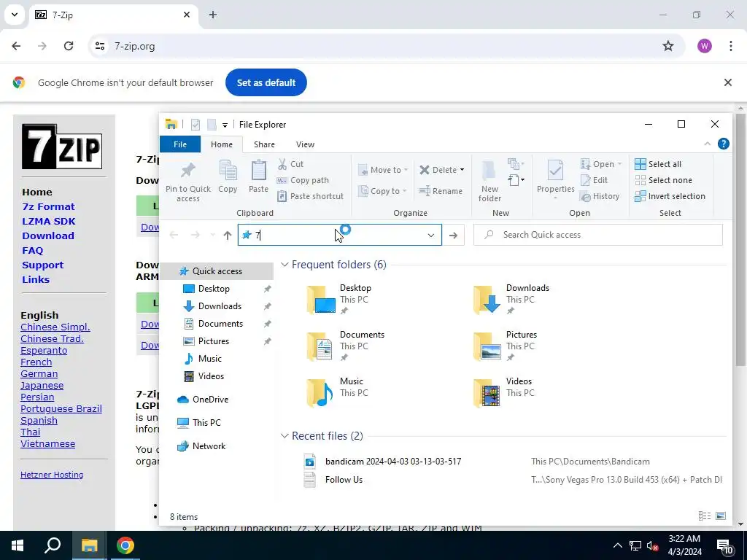Select the Home ribbon tab
The image size is (747, 560).
(222, 144)
